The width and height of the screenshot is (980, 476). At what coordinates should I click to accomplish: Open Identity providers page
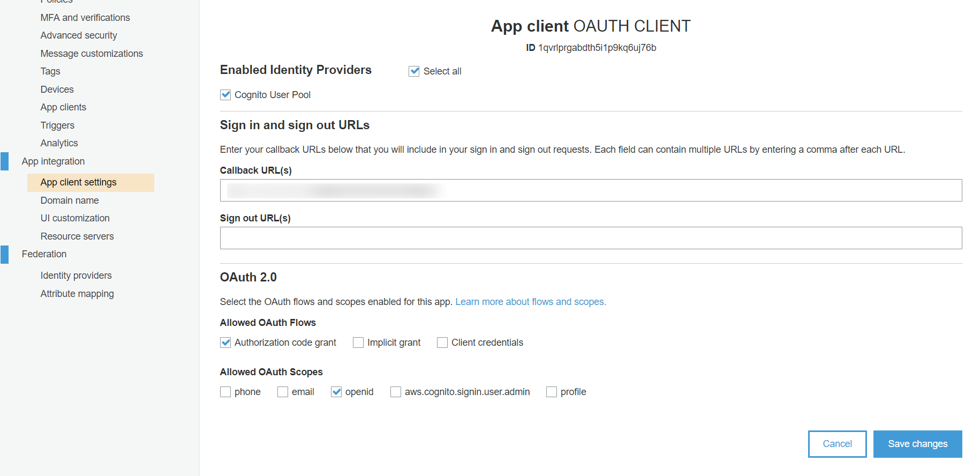[76, 276]
